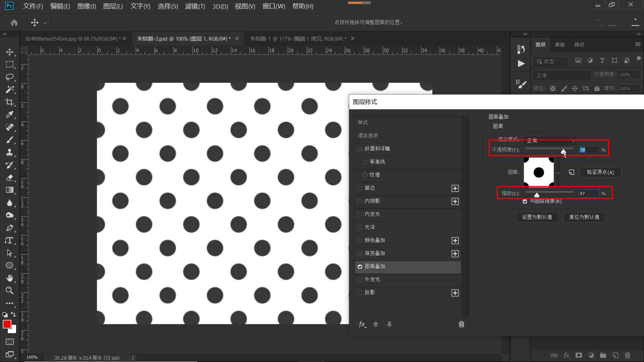Click the 缩放(S) slider handle

click(537, 195)
